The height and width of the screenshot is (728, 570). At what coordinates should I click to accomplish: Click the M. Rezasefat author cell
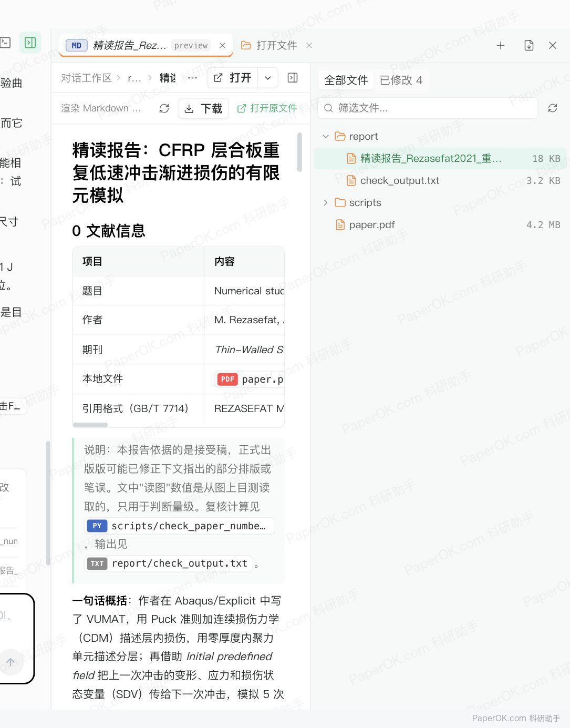coord(244,320)
